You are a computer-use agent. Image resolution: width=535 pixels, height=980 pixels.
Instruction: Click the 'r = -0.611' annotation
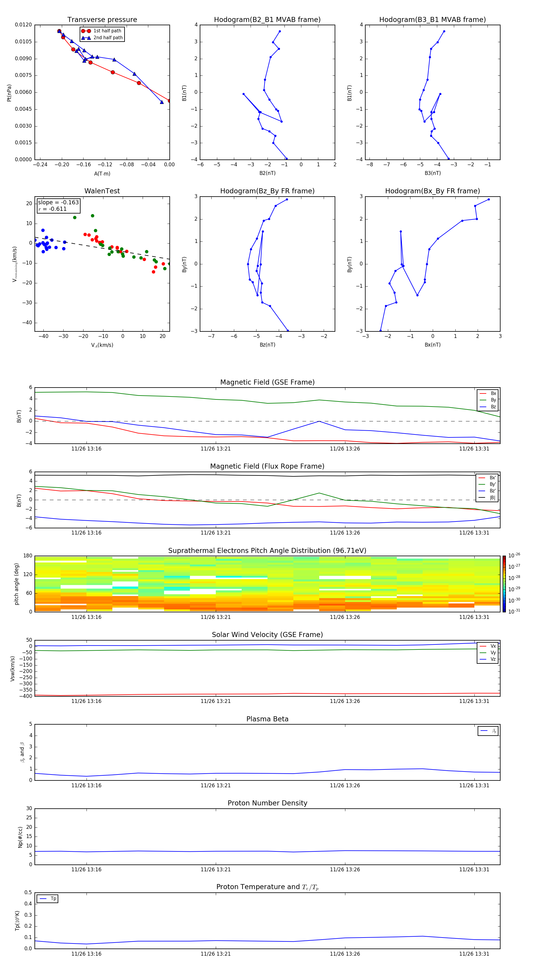click(53, 209)
